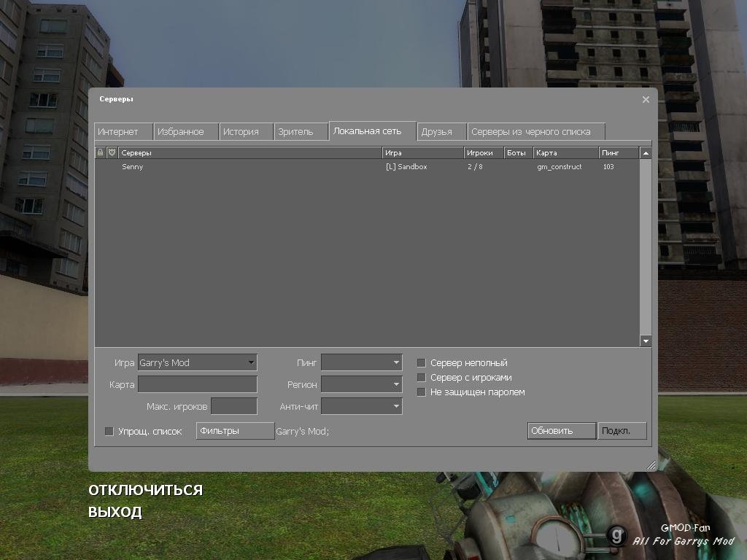Open the Игра dropdown showing Garry's Mod

click(x=197, y=363)
